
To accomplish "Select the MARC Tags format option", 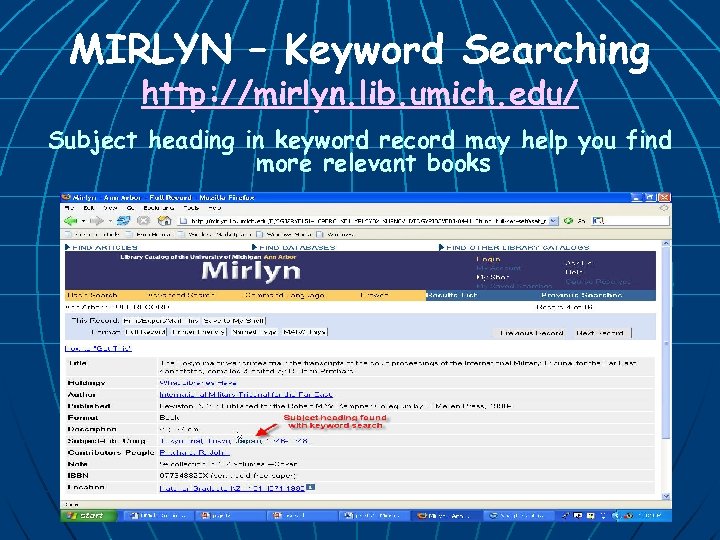I will point(304,332).
